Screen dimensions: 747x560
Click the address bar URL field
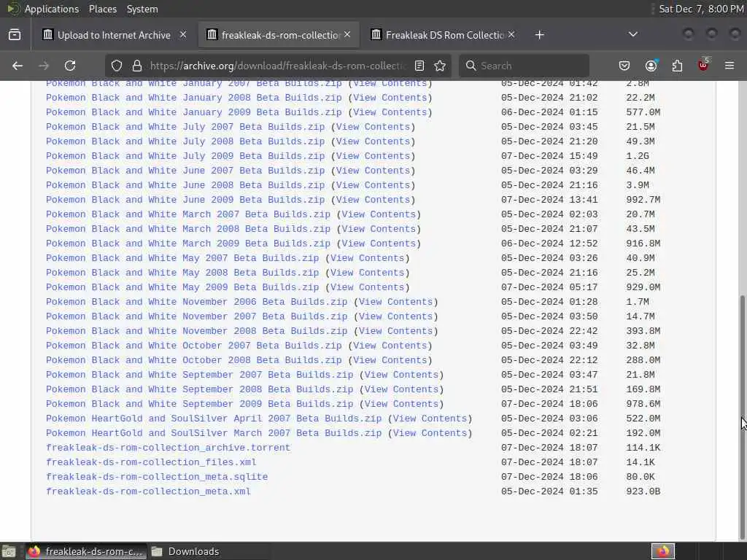[x=278, y=66]
